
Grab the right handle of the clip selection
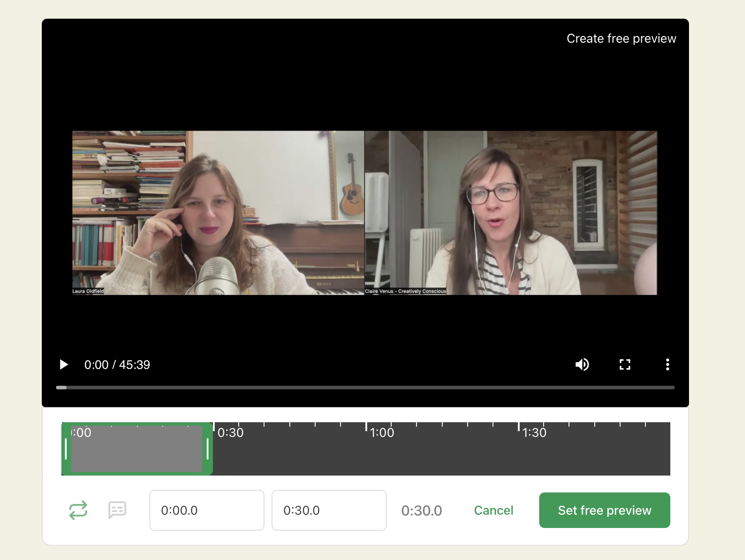pos(208,449)
